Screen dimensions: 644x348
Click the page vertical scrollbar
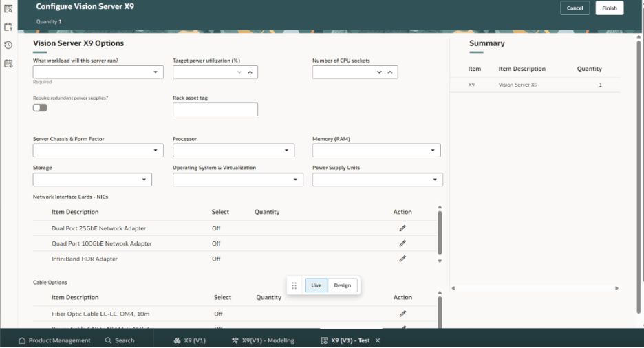[x=638, y=177]
